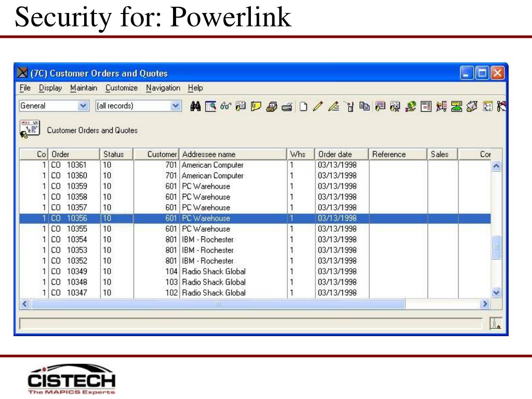Click the stacked papers icon
The height and width of the screenshot is (399, 532).
pyautogui.click(x=472, y=107)
